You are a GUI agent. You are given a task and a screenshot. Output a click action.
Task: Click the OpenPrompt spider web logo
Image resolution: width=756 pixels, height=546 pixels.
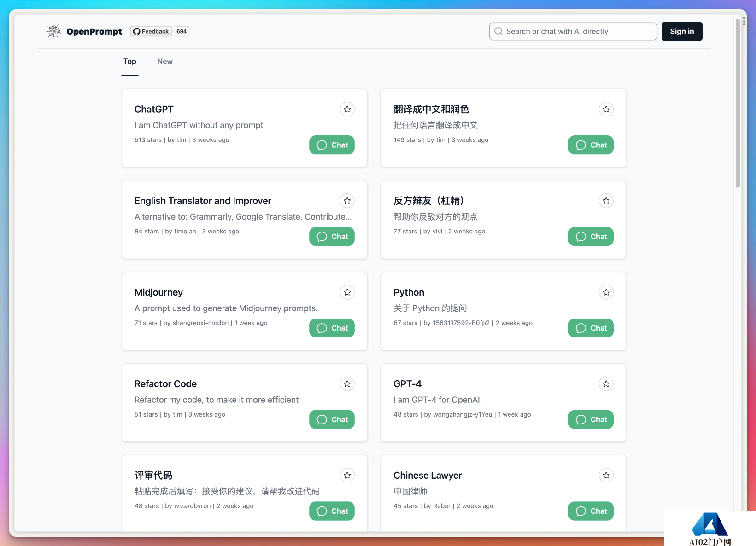click(x=54, y=31)
